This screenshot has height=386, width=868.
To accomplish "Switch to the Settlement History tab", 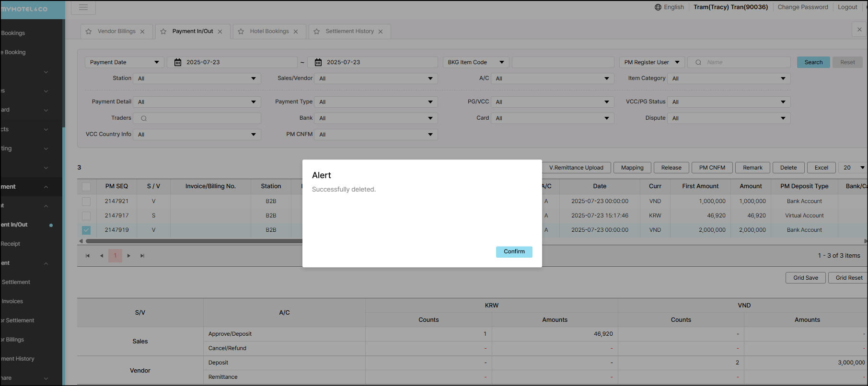I will pyautogui.click(x=349, y=32).
